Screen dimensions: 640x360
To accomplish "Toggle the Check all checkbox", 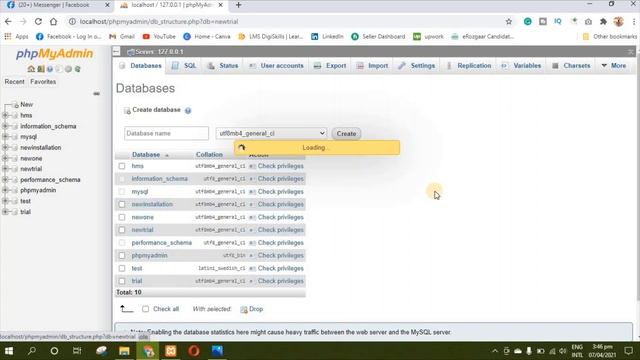I will [x=145, y=309].
